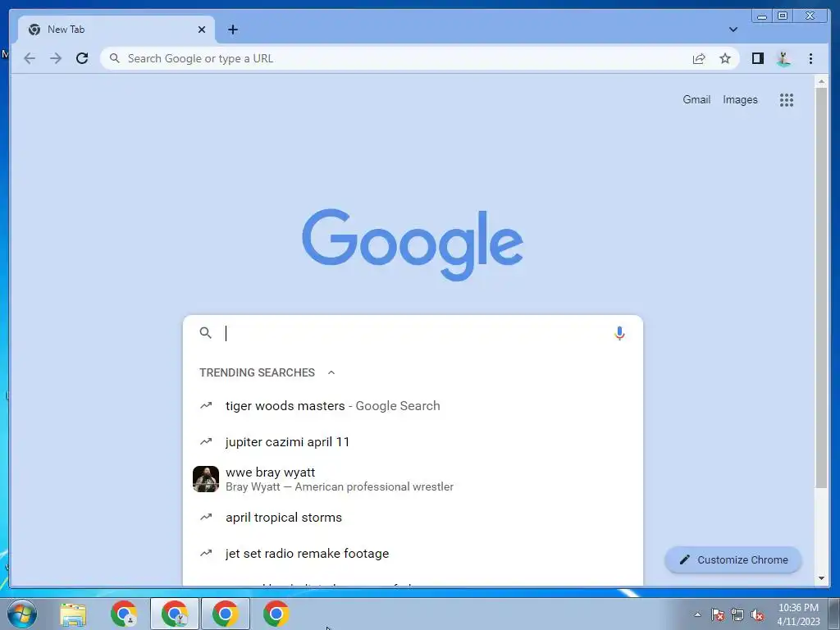The height and width of the screenshot is (630, 840).
Task: Open the Google apps grid
Action: point(787,99)
